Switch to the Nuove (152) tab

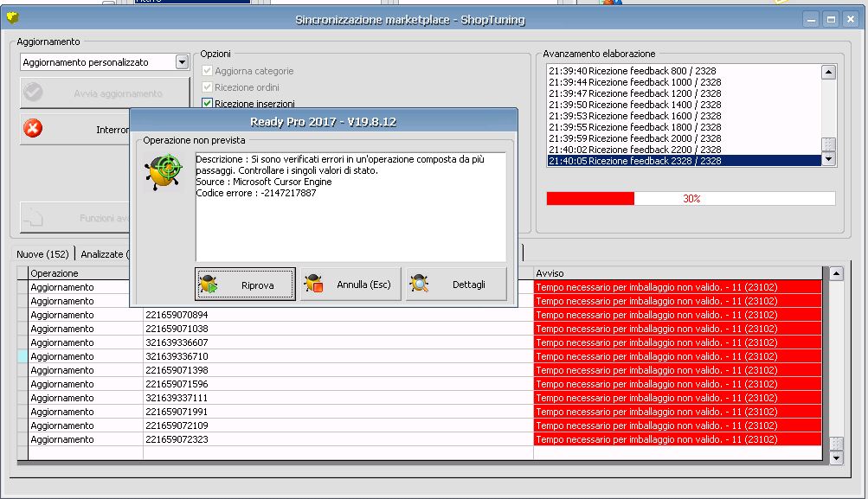[42, 254]
